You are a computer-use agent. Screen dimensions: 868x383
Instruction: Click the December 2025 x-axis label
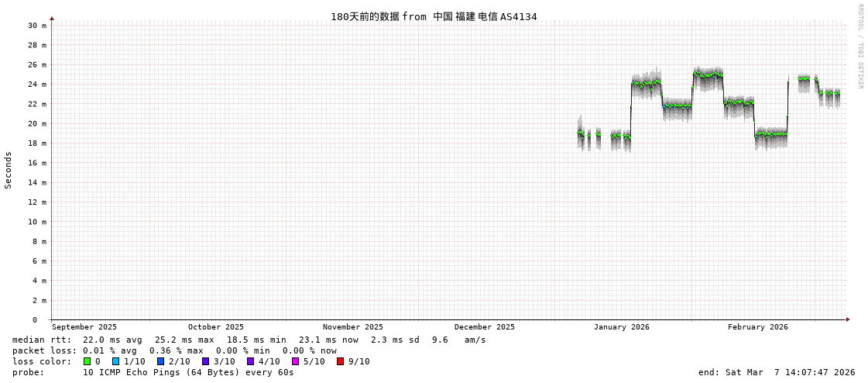coord(484,327)
